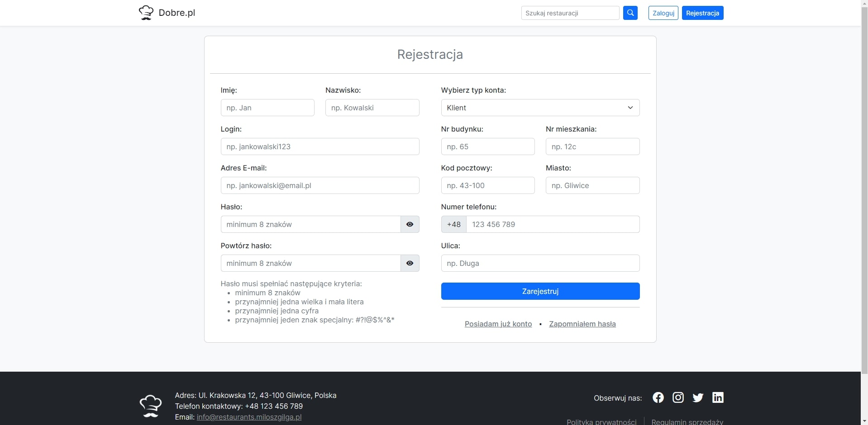Open the Polityka prywatności link
868x425 pixels.
pos(601,421)
